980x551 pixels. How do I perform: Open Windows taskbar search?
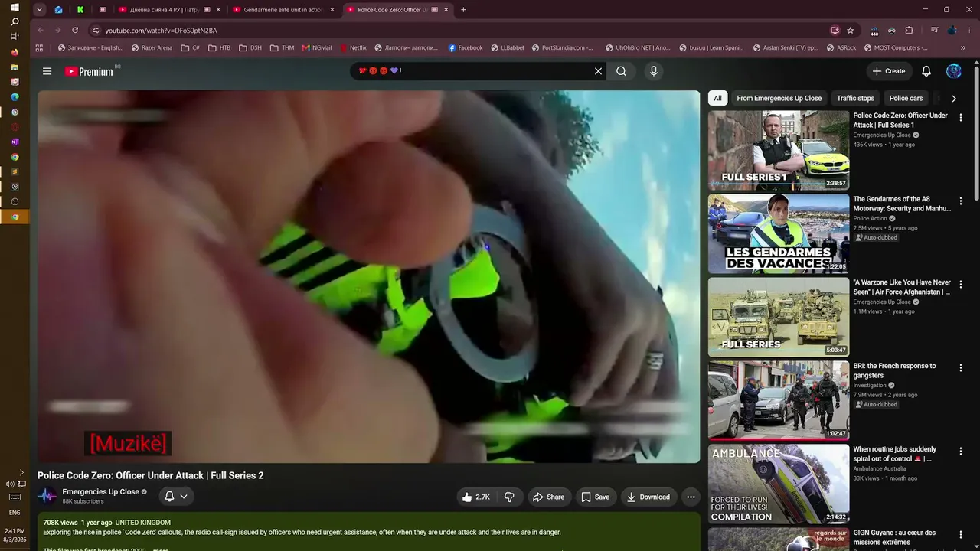[15, 22]
